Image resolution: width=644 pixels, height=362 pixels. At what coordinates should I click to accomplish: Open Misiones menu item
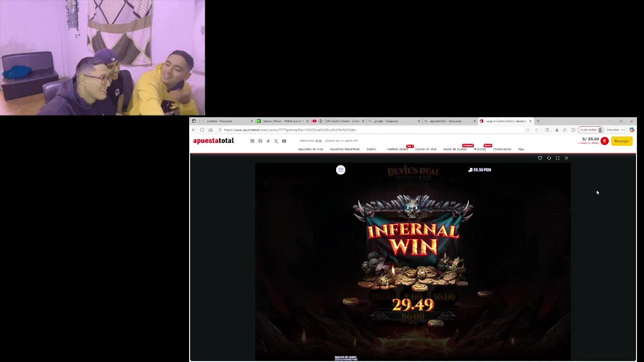pyautogui.click(x=480, y=149)
